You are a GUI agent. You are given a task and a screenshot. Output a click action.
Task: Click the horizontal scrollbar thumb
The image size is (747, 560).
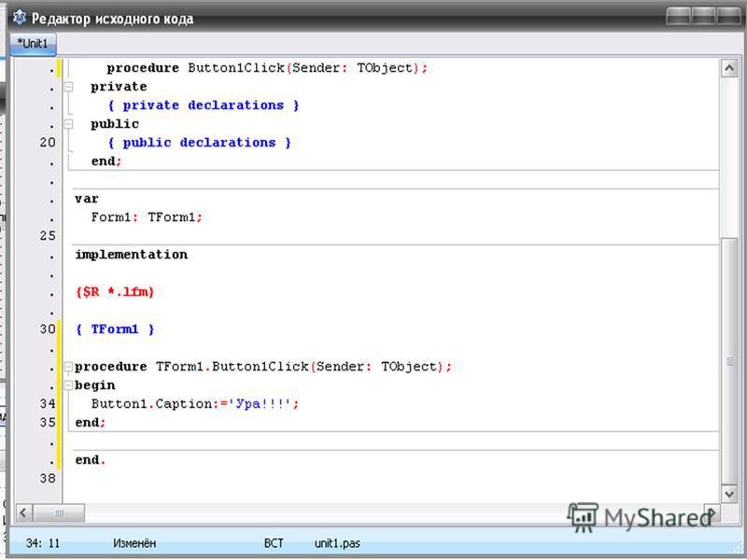(59, 513)
